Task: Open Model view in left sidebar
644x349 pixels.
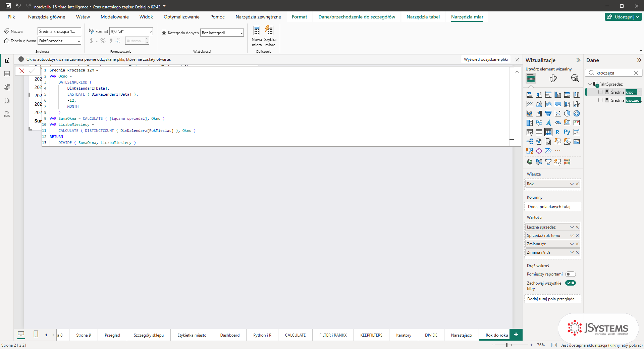Action: coord(7,87)
